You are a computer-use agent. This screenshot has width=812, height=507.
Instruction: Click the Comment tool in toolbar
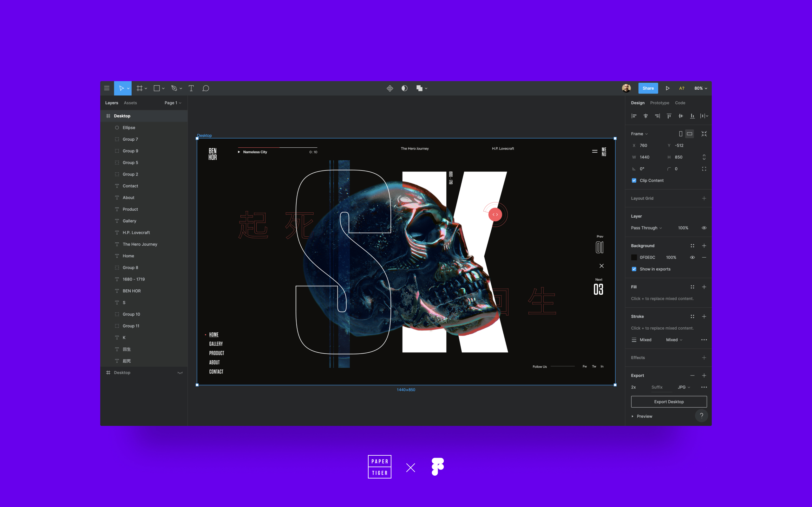[x=206, y=88]
